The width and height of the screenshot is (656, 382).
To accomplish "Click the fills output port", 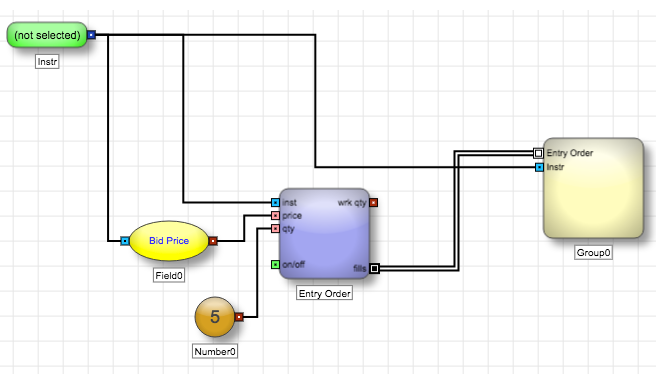I will coord(375,268).
